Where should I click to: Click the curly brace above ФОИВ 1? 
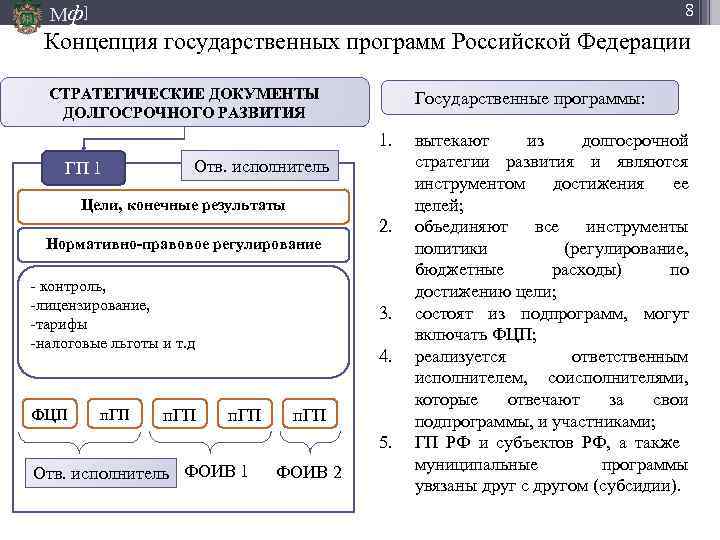tap(211, 442)
